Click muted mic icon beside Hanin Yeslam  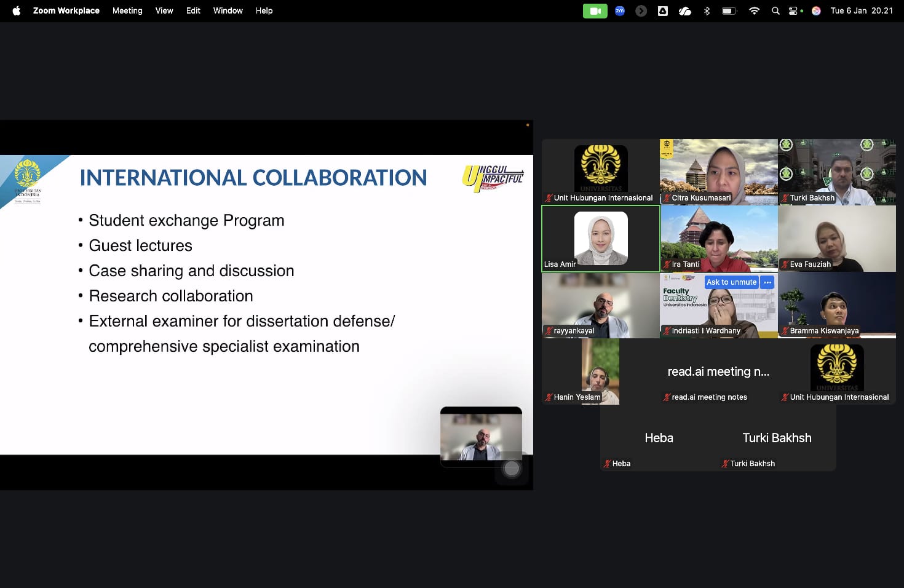(549, 397)
